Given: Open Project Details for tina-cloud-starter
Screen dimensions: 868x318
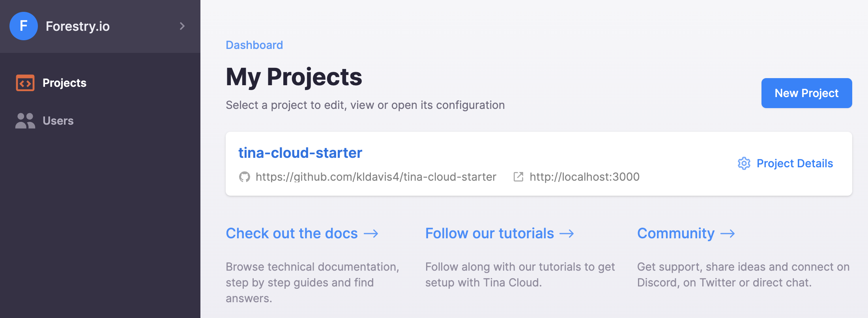Looking at the screenshot, I should pyautogui.click(x=795, y=163).
